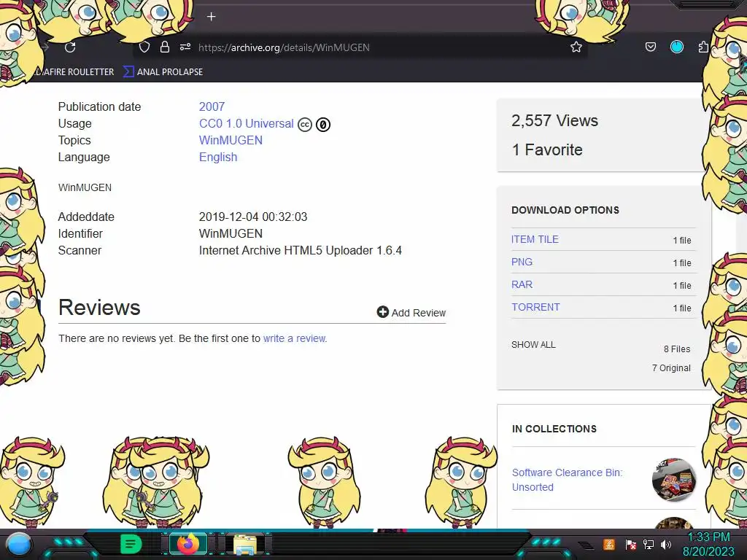Click the Addeddate value 2019-12-04 00:32:03
747x560 pixels.
point(253,217)
